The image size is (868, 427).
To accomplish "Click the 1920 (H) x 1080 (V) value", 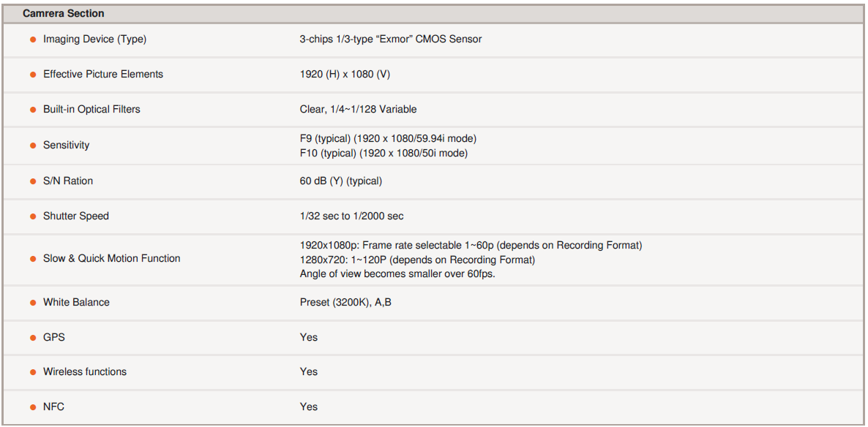I will pos(345,74).
